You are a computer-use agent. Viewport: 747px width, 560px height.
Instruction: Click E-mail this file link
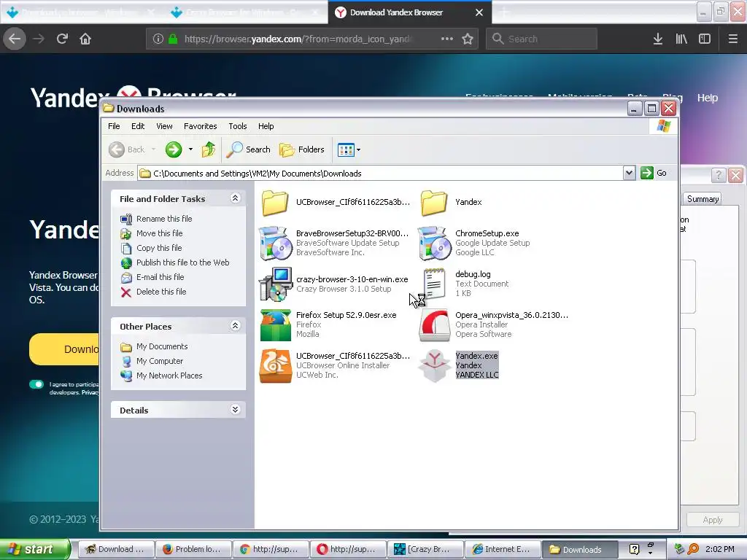[x=160, y=277]
